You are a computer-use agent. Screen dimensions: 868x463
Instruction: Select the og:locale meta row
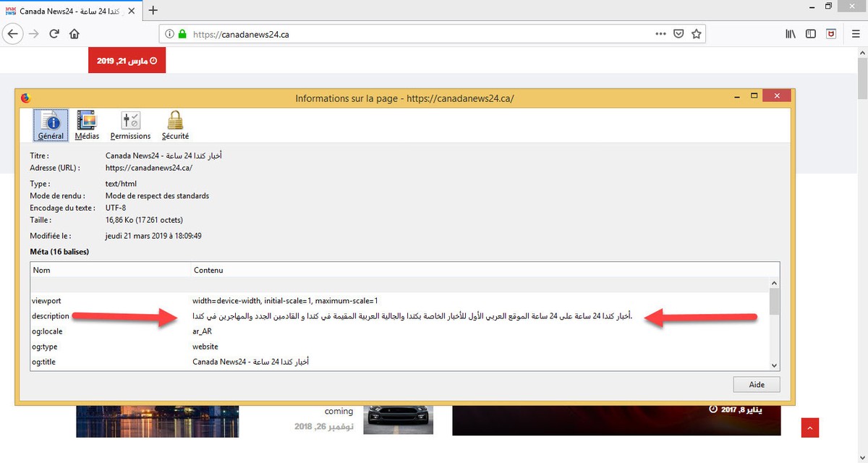[399, 331]
